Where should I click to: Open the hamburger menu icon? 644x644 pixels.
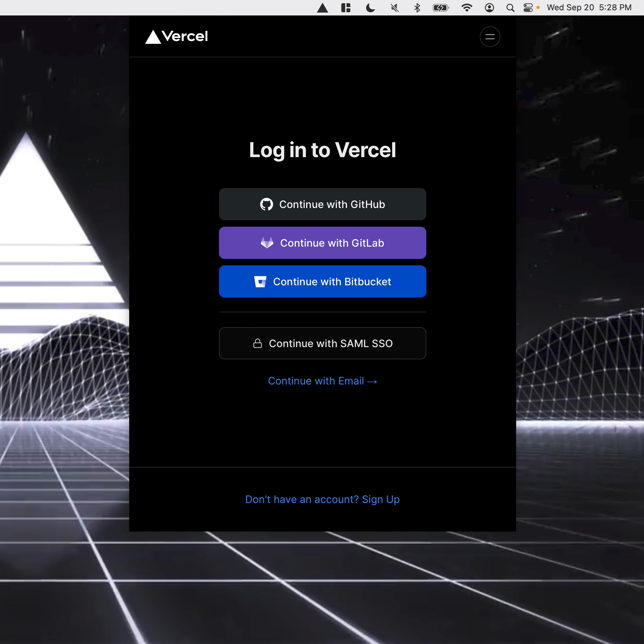tap(489, 37)
